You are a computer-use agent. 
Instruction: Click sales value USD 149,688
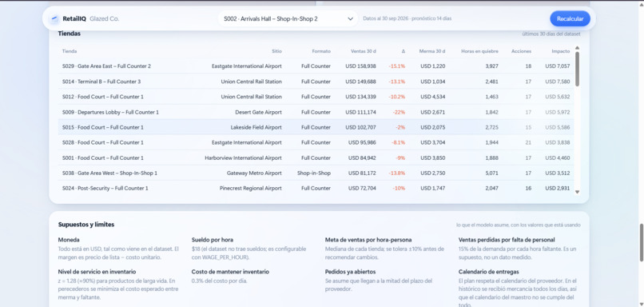tap(360, 82)
